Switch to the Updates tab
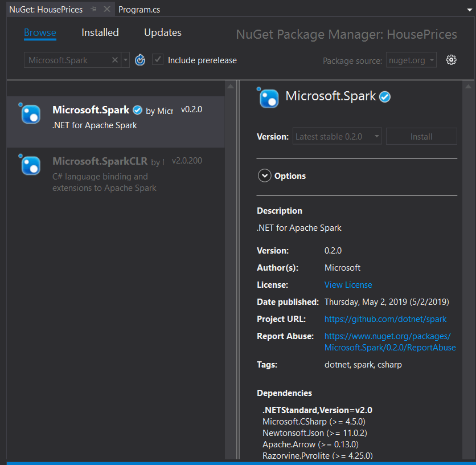 163,32
